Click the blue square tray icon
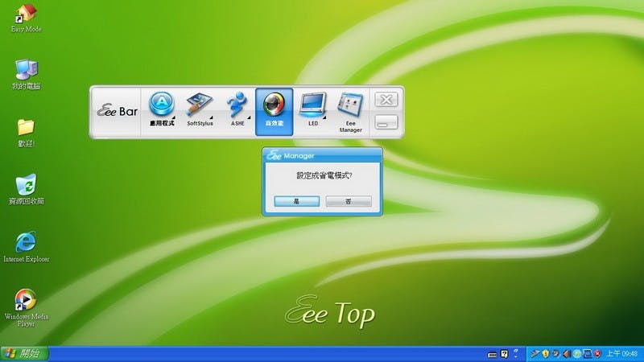644x362 pixels. click(x=588, y=354)
